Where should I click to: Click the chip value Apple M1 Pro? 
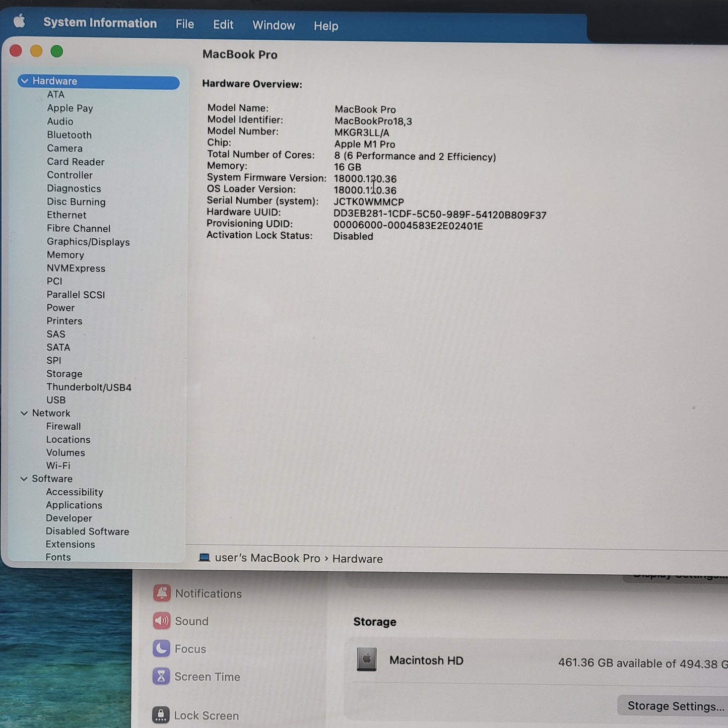[x=365, y=144]
